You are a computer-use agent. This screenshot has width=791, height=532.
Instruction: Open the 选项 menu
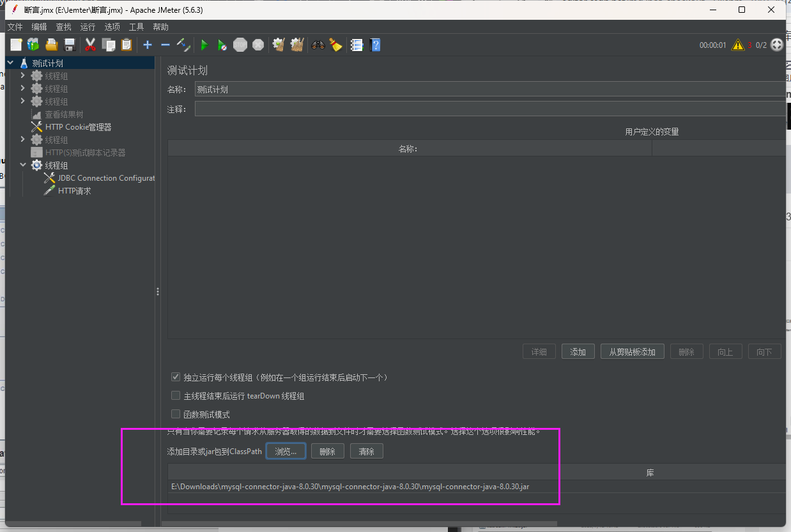point(112,27)
